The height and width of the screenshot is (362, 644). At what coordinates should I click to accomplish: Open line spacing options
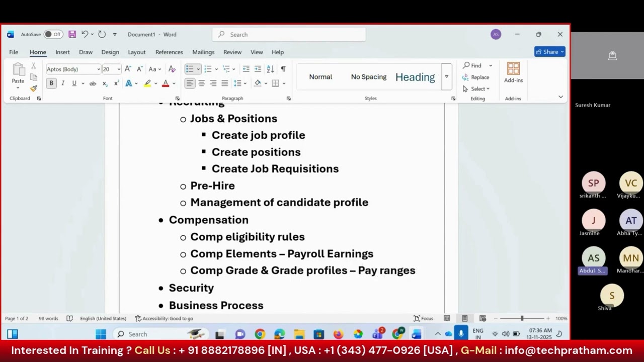tap(240, 83)
